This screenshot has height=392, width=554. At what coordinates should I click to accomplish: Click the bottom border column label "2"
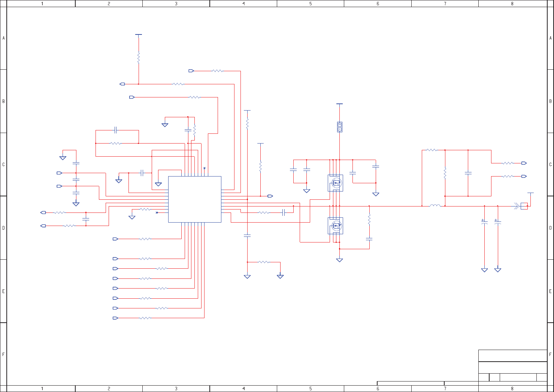pos(109,389)
